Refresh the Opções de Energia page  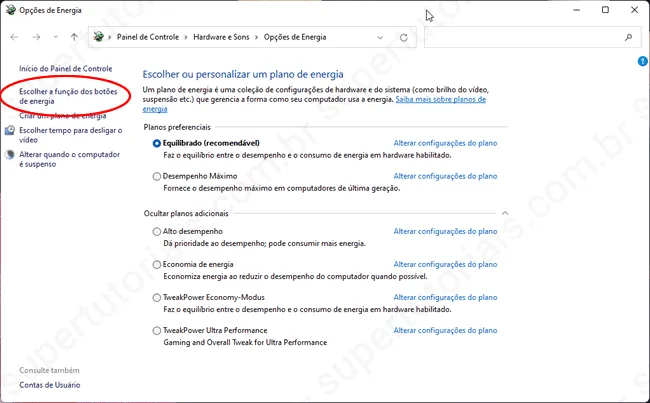pos(404,37)
